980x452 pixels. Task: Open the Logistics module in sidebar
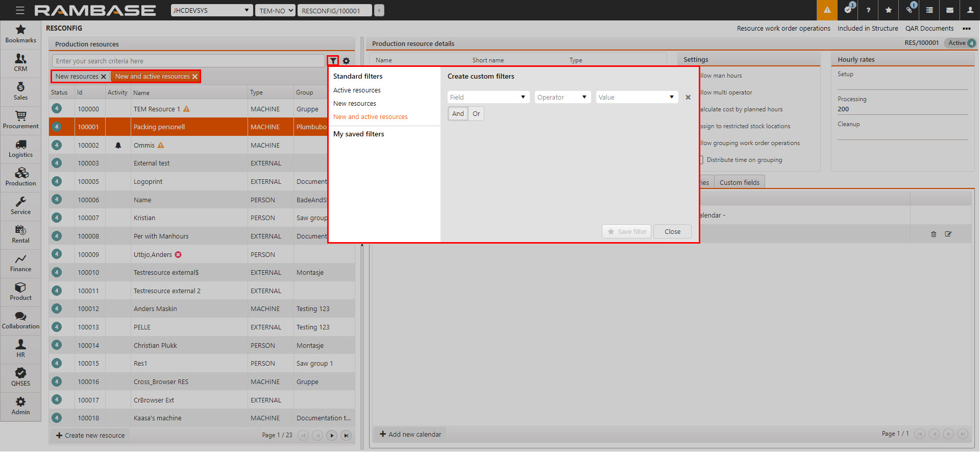pos(20,148)
